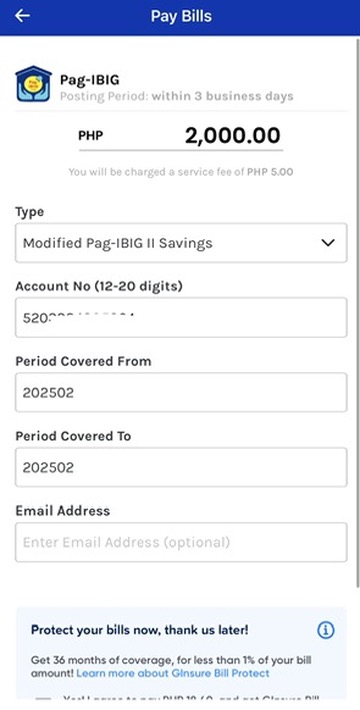Tap Posting Period within 3 business days text
Screen dimensions: 360x710
(x=177, y=96)
